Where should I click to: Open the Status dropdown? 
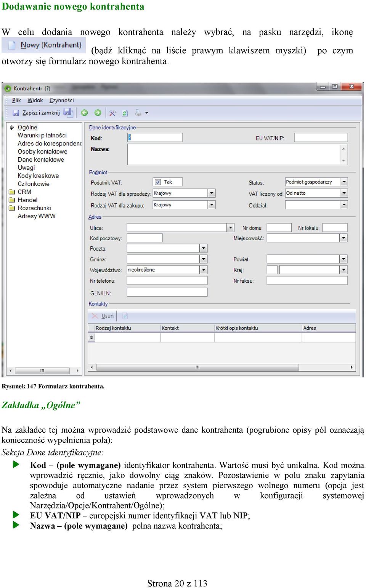pos(344,182)
